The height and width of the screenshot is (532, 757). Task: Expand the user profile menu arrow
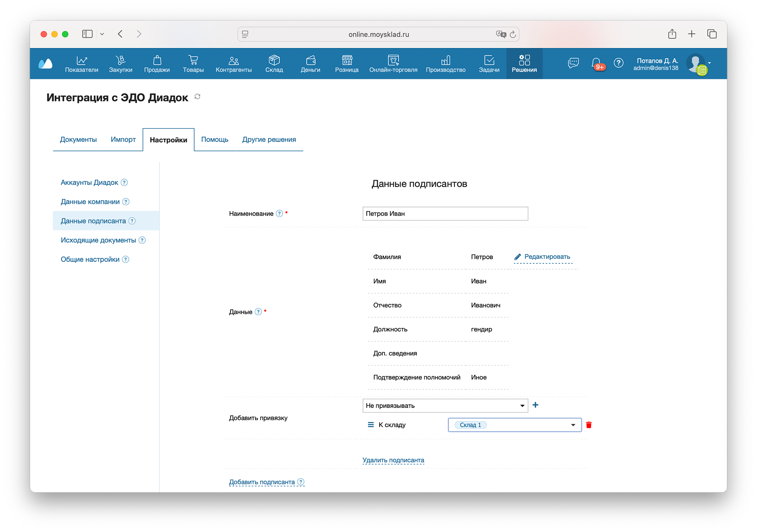[x=709, y=63]
